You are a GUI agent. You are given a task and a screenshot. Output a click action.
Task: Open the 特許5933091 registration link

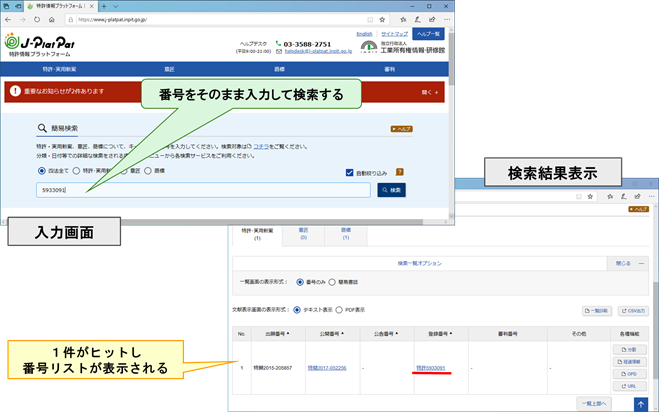point(431,368)
